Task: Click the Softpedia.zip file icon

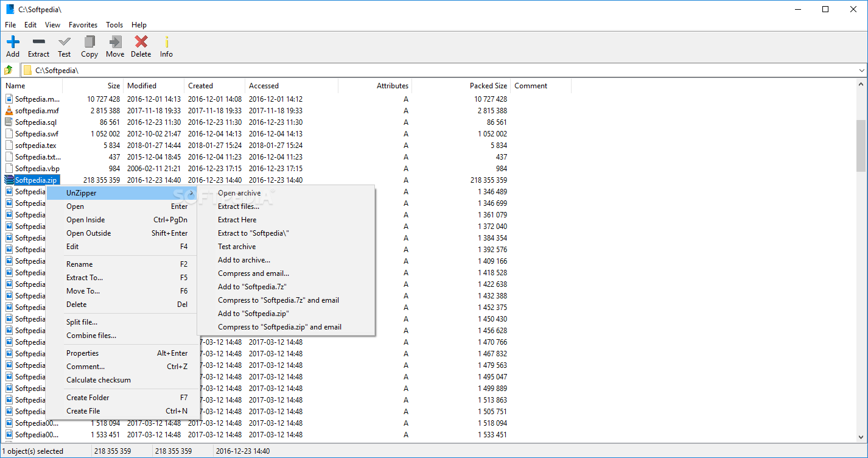Action: pos(9,180)
